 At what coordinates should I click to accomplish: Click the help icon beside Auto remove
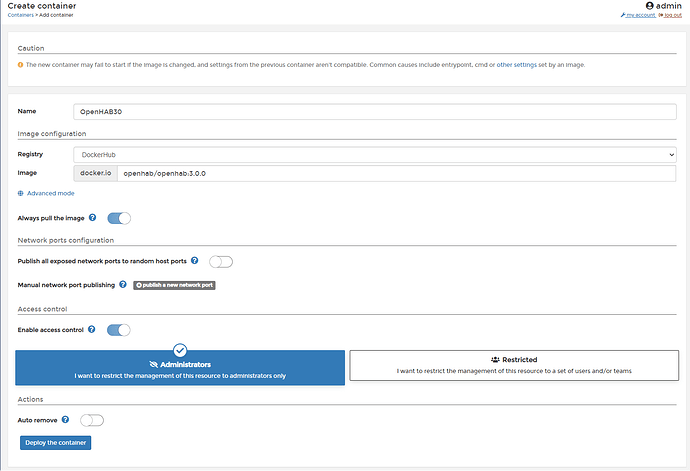click(x=65, y=419)
